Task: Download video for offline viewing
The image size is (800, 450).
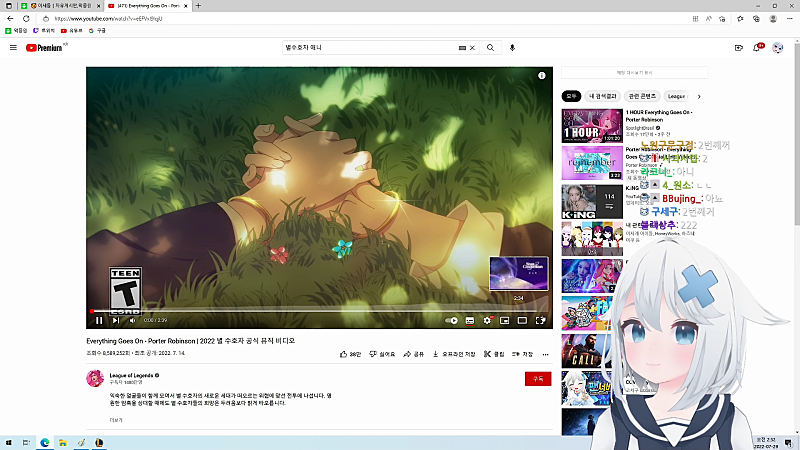Action: coord(454,354)
